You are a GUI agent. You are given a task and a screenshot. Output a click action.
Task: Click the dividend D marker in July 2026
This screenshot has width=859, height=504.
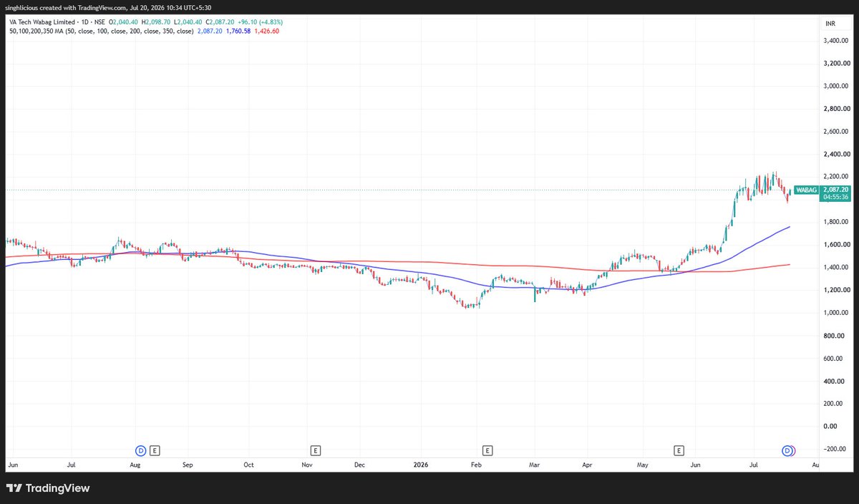coord(788,450)
